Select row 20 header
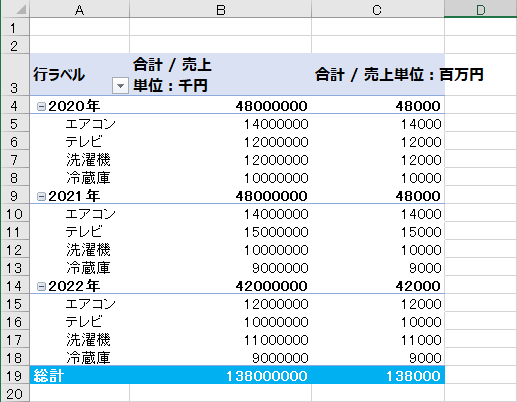 [16, 393]
